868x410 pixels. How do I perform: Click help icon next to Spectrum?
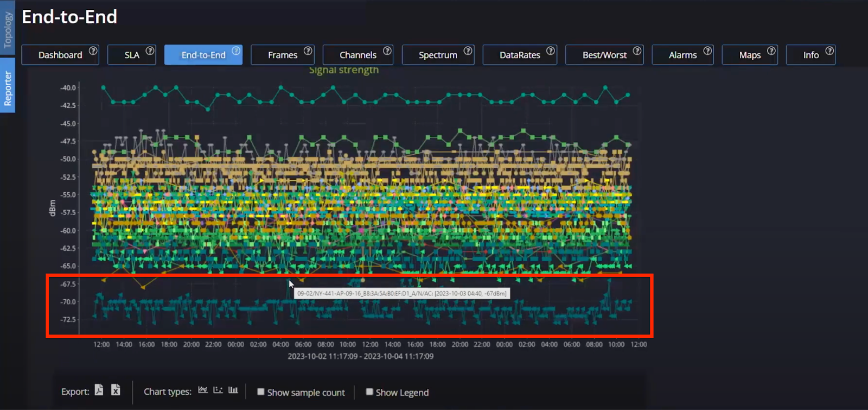coord(468,51)
